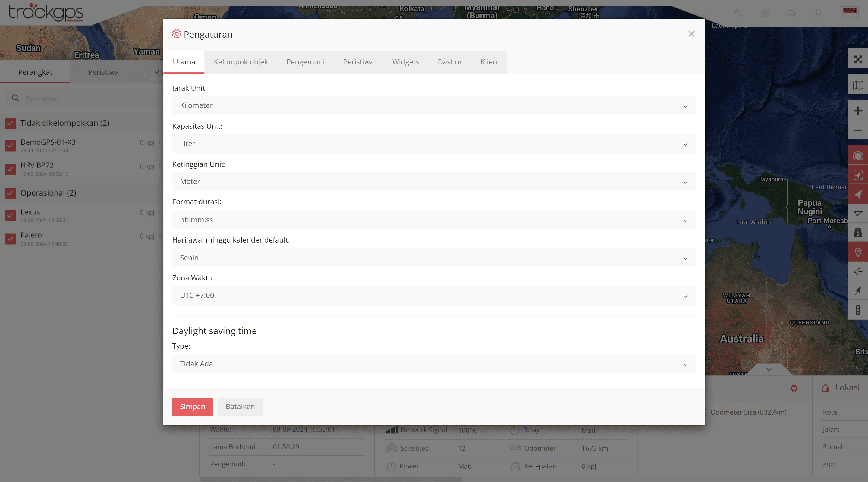Switch to the Peristiwa settings tab
Image resolution: width=868 pixels, height=482 pixels.
pyautogui.click(x=358, y=62)
